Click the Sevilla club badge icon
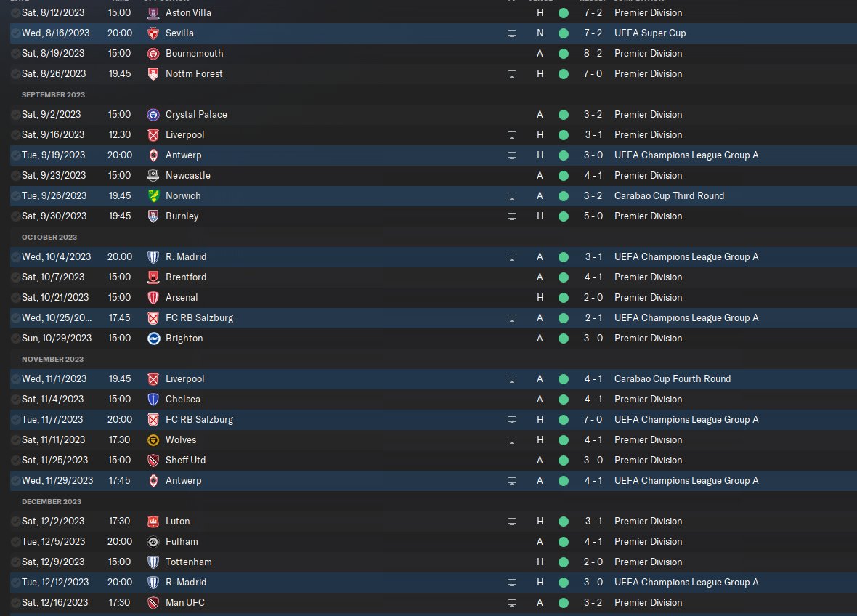Image resolution: width=857 pixels, height=616 pixels. [x=153, y=33]
